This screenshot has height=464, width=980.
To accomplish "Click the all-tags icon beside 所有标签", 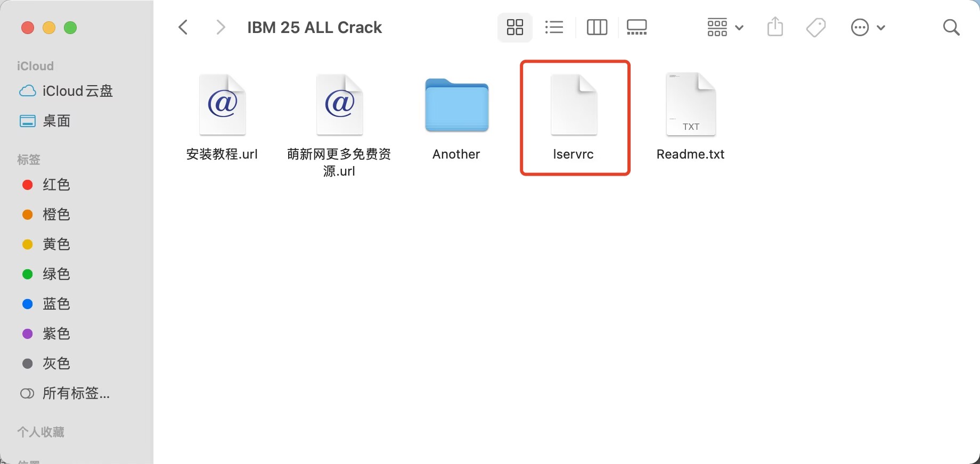I will tap(27, 394).
